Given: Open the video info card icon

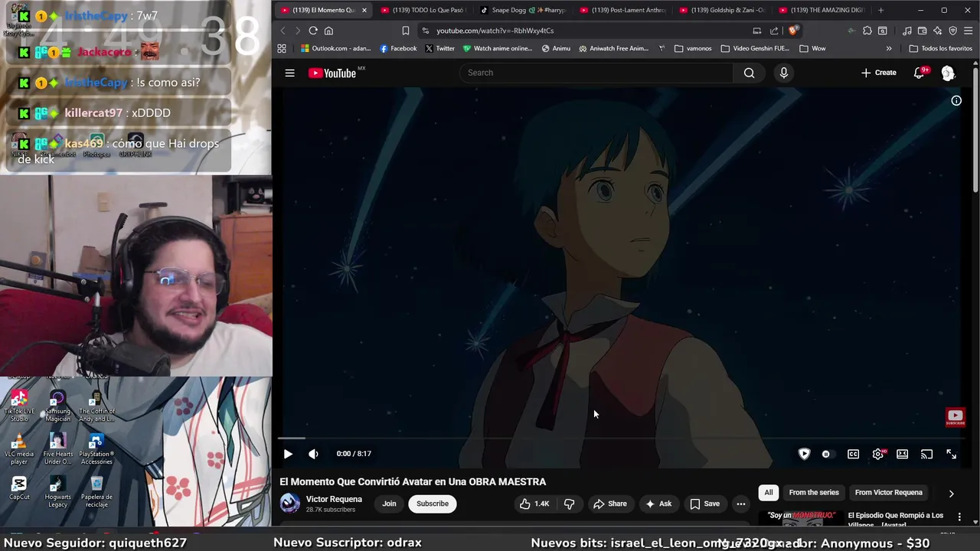Looking at the screenshot, I should point(956,100).
